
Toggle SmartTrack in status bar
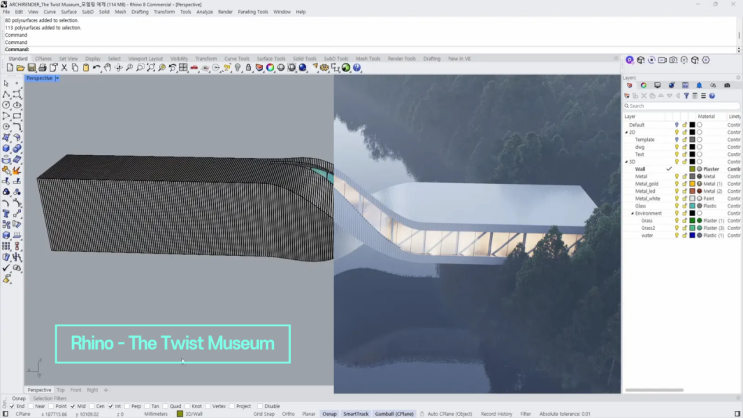356,414
